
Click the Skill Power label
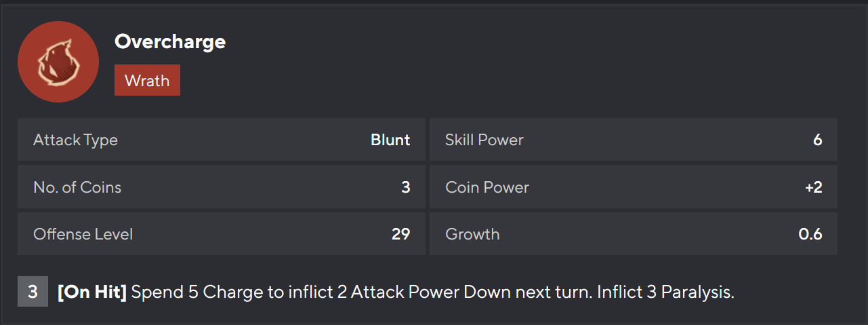[484, 140]
